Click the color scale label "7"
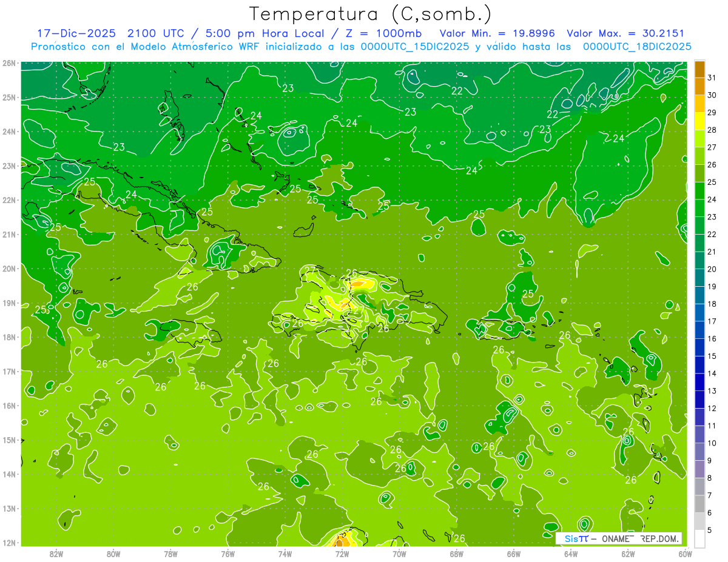728x562 pixels. click(x=710, y=495)
